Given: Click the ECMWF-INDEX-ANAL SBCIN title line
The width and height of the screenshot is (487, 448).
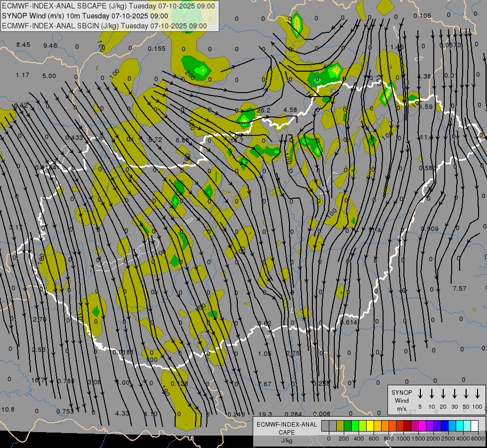Looking at the screenshot, I should tap(104, 25).
